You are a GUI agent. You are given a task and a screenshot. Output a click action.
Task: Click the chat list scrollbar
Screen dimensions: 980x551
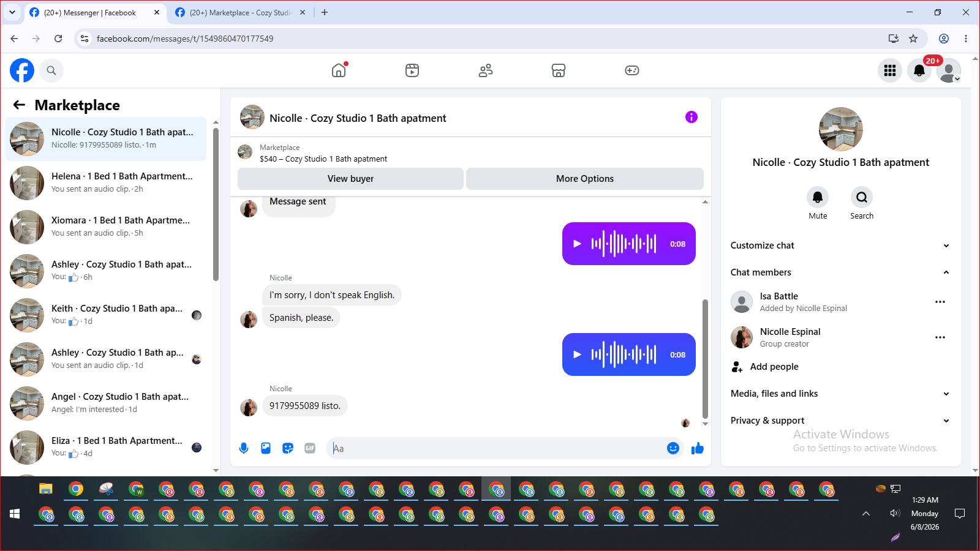point(216,204)
